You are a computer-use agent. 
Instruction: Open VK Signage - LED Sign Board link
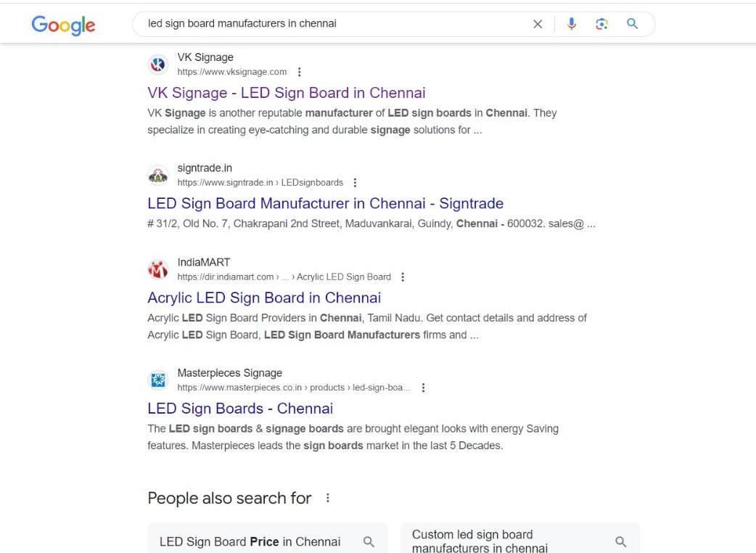(x=286, y=93)
